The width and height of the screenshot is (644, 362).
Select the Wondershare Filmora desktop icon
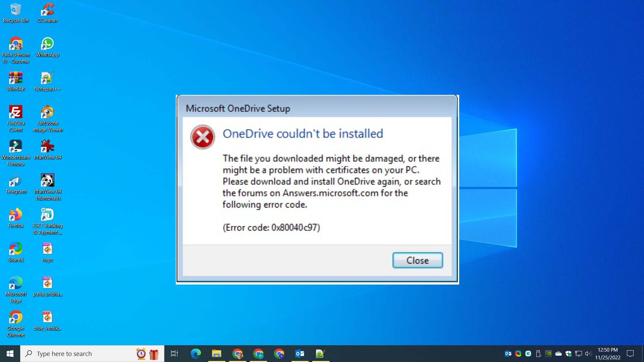15,154
